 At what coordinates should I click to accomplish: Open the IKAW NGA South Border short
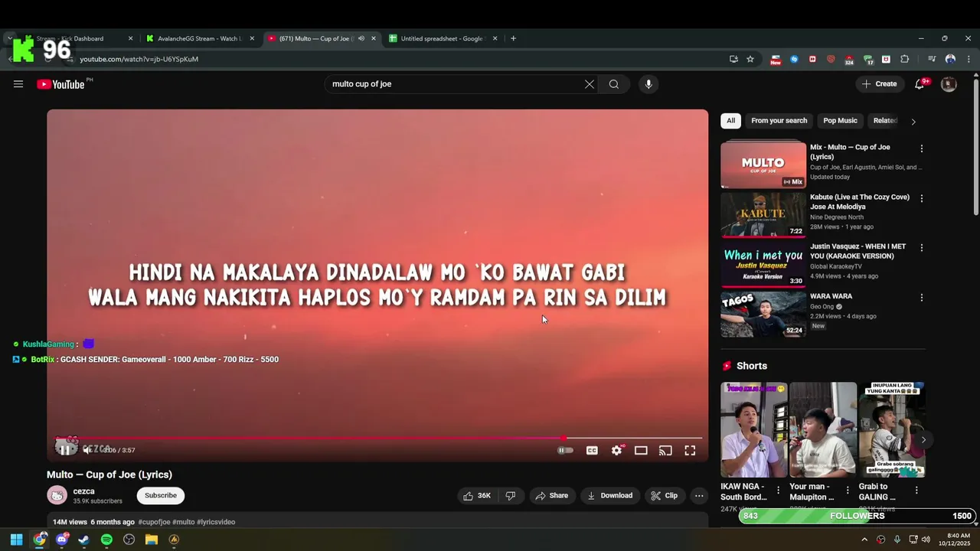(x=753, y=430)
